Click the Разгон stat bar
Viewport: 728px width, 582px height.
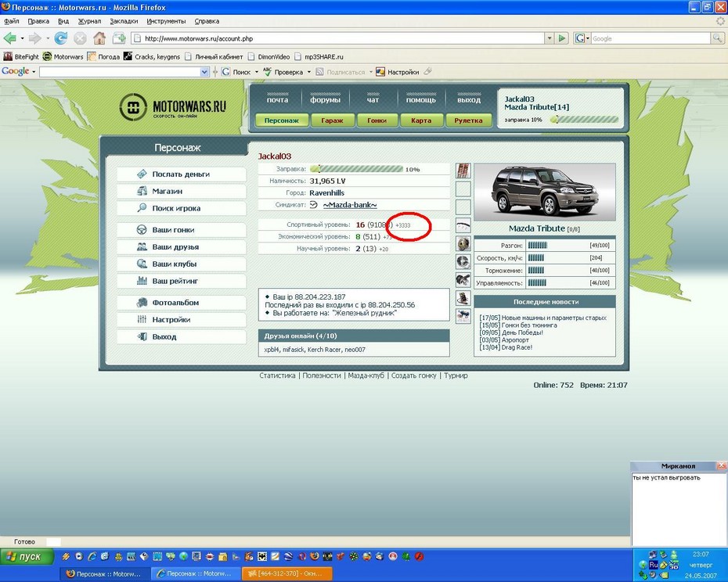pyautogui.click(x=538, y=245)
